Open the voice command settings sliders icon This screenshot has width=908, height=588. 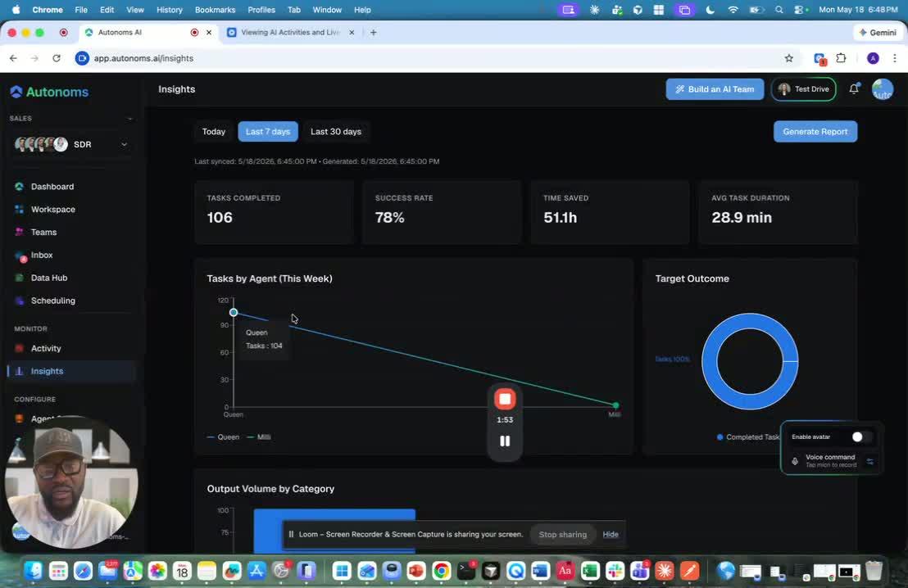(x=869, y=461)
